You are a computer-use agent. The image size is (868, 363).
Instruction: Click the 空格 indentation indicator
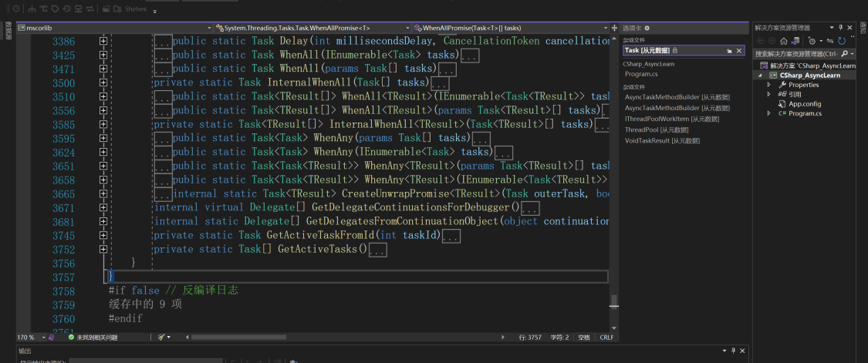(x=585, y=337)
